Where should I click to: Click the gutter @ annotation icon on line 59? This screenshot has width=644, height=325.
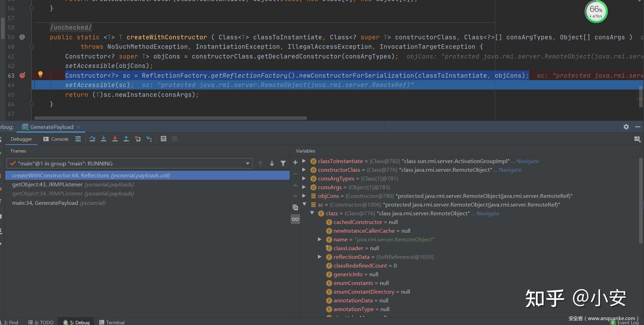tap(22, 37)
